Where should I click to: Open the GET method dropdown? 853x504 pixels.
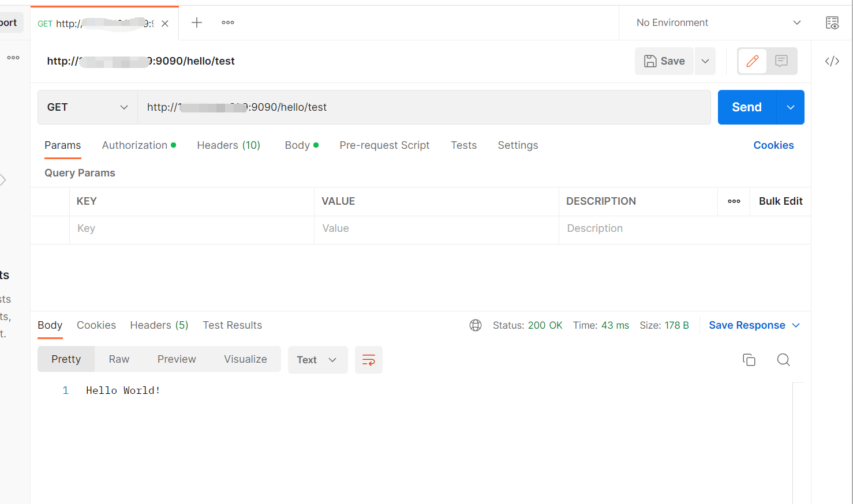pos(88,107)
